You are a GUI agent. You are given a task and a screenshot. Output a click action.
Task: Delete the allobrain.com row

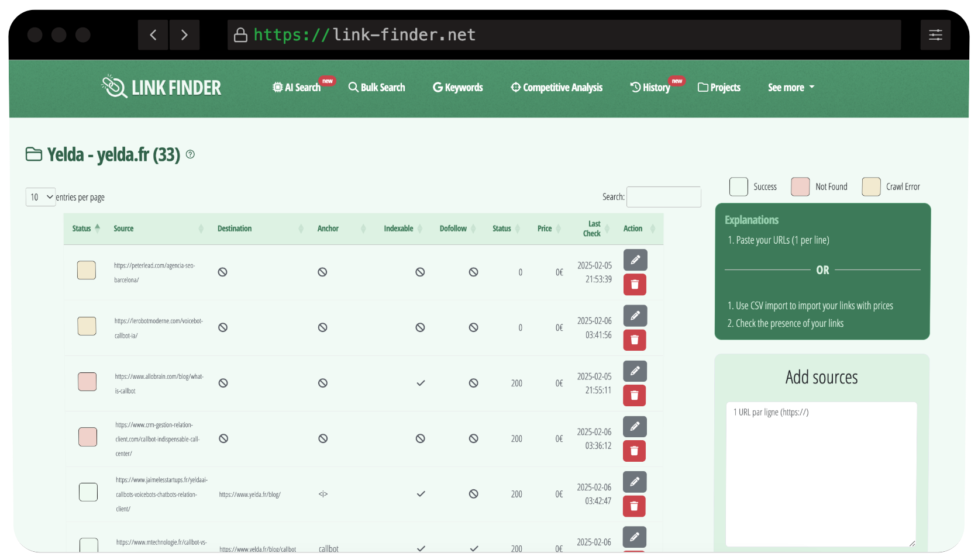click(x=635, y=395)
